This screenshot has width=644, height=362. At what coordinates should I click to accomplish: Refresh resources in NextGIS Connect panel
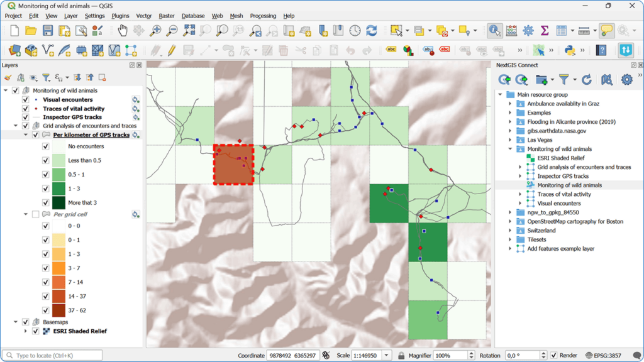tap(587, 80)
